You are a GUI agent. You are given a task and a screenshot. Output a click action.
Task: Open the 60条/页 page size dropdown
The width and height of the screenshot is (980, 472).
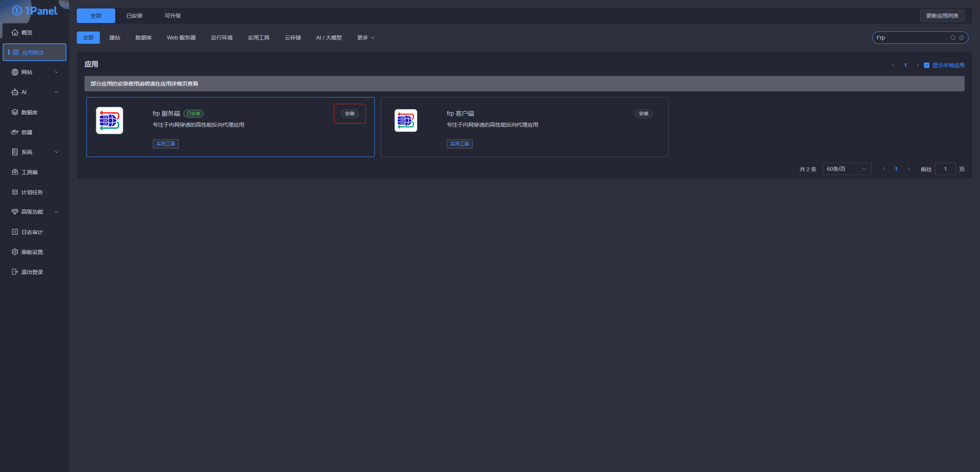click(x=846, y=169)
